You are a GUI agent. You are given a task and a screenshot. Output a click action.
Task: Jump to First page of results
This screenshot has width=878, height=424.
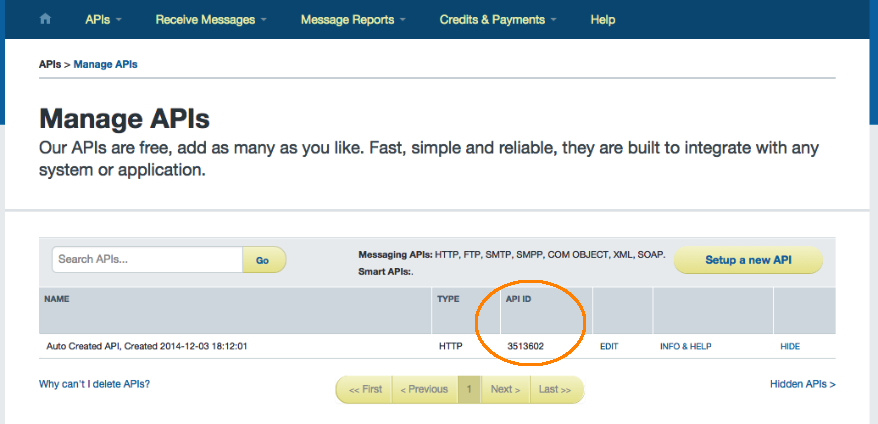point(365,389)
